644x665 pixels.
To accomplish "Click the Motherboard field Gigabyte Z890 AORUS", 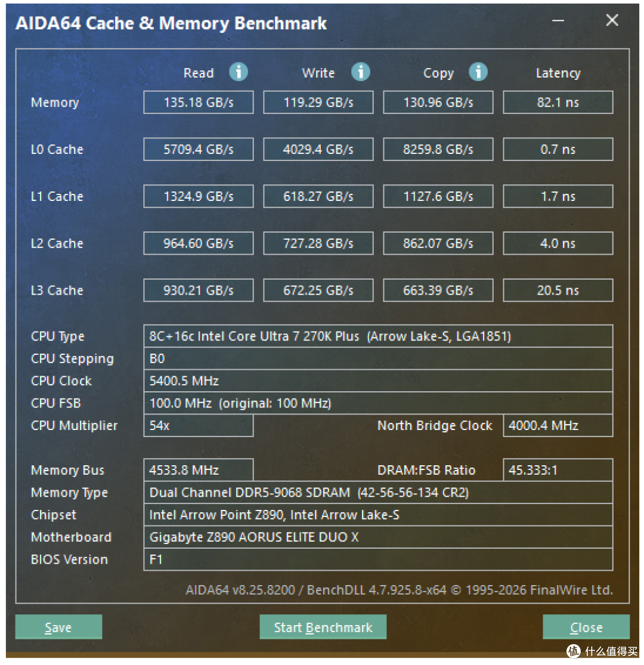I will click(378, 537).
